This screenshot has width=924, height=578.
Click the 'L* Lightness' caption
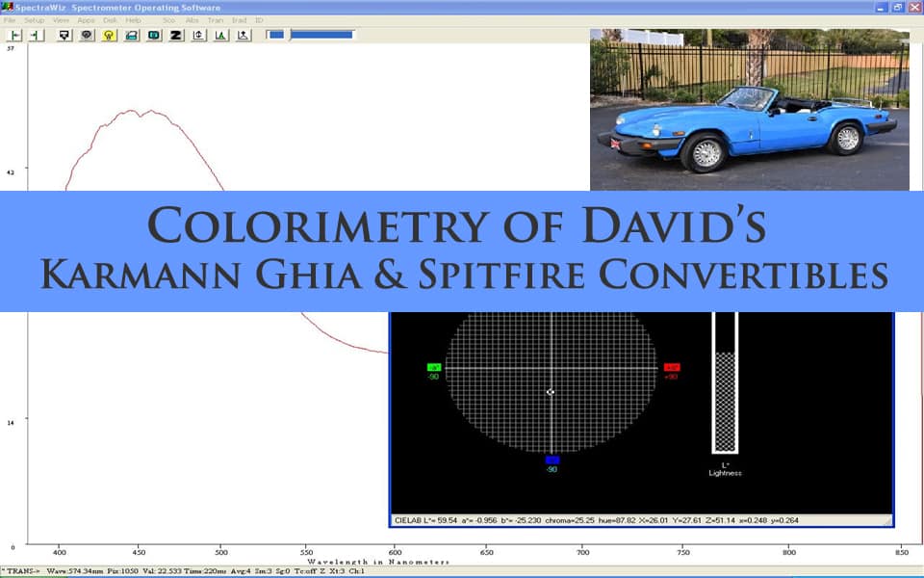[726, 469]
